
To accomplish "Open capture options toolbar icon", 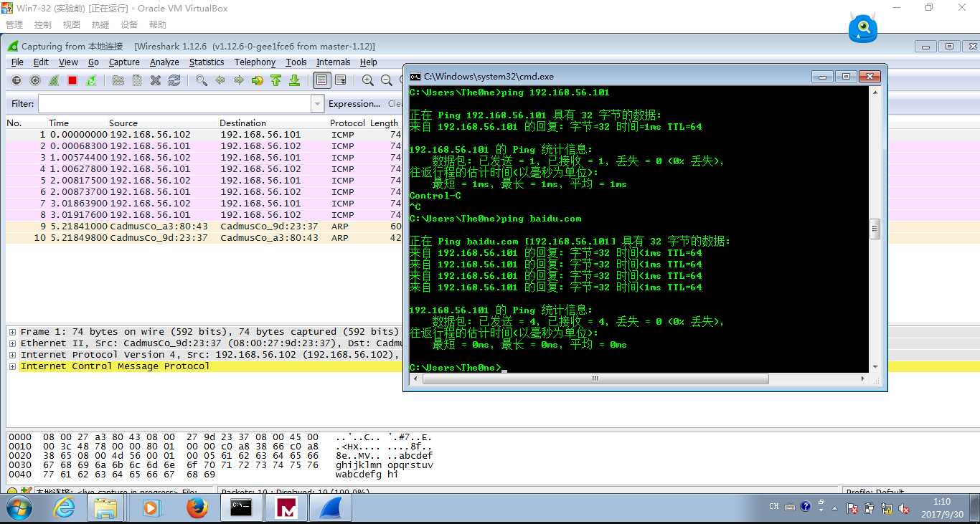I will [x=34, y=81].
